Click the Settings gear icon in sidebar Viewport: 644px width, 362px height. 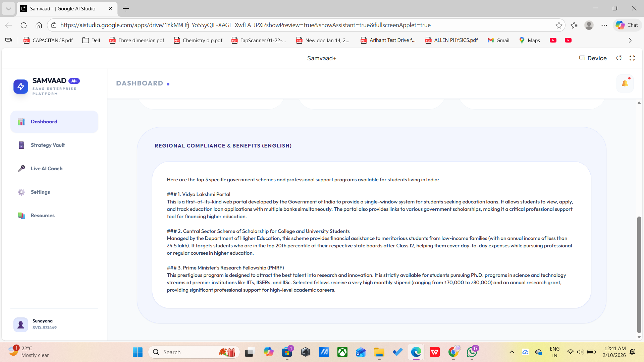pyautogui.click(x=21, y=192)
